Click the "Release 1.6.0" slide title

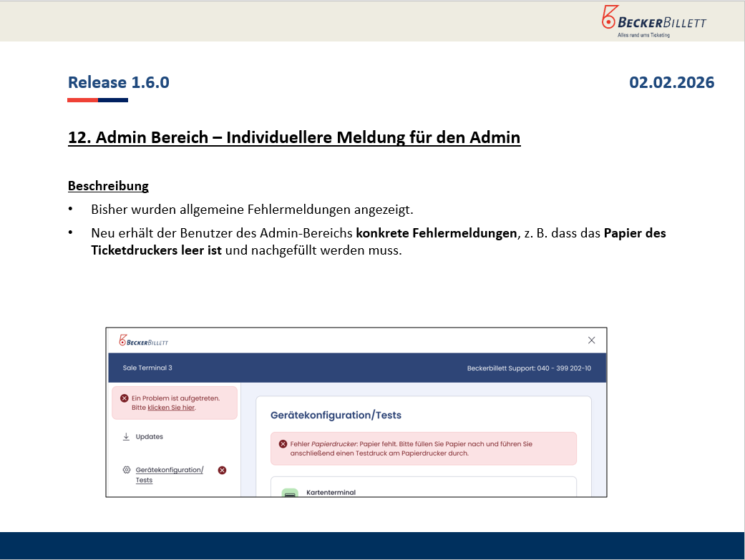(119, 82)
